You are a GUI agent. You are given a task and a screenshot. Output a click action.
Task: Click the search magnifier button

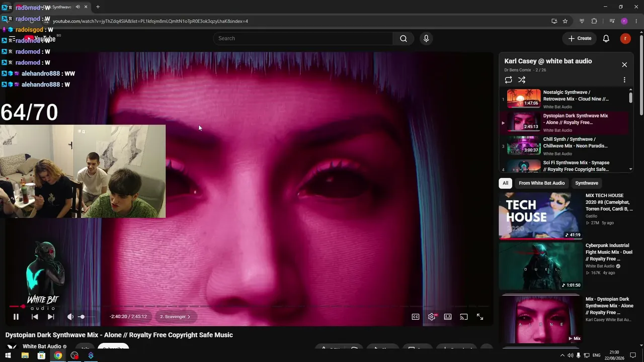404,38
